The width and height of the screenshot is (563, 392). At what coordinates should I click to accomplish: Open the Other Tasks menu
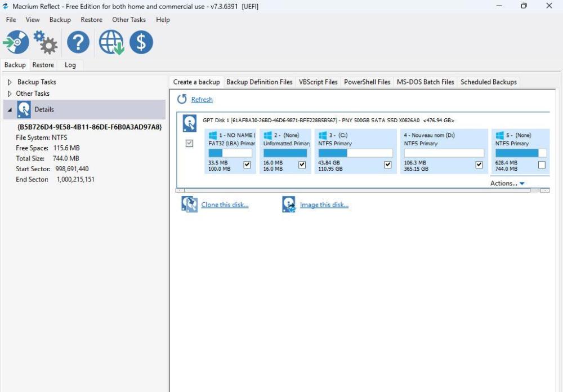pos(128,20)
